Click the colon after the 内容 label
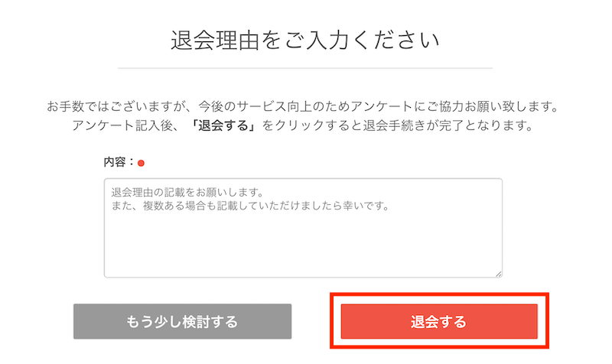The height and width of the screenshot is (364, 612). (x=132, y=162)
